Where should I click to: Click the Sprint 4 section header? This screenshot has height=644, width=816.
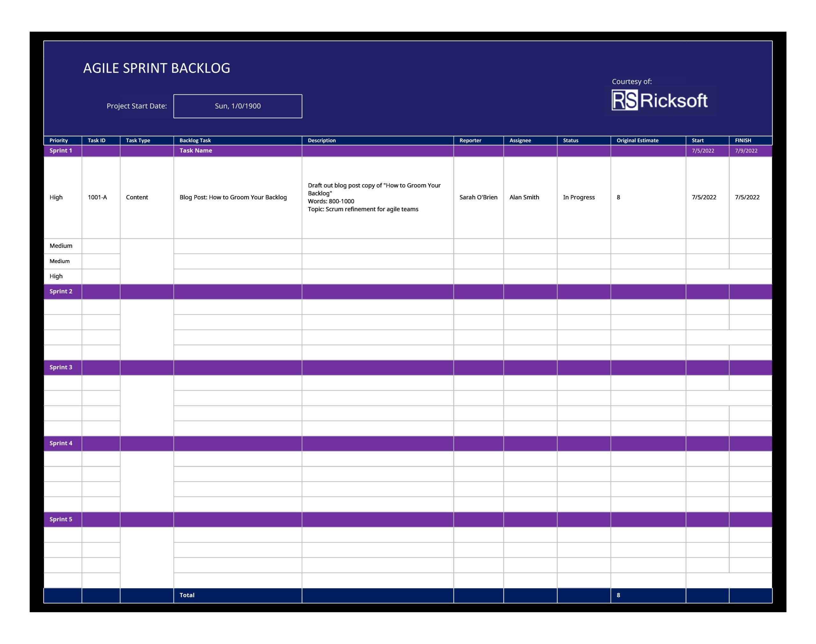(61, 443)
